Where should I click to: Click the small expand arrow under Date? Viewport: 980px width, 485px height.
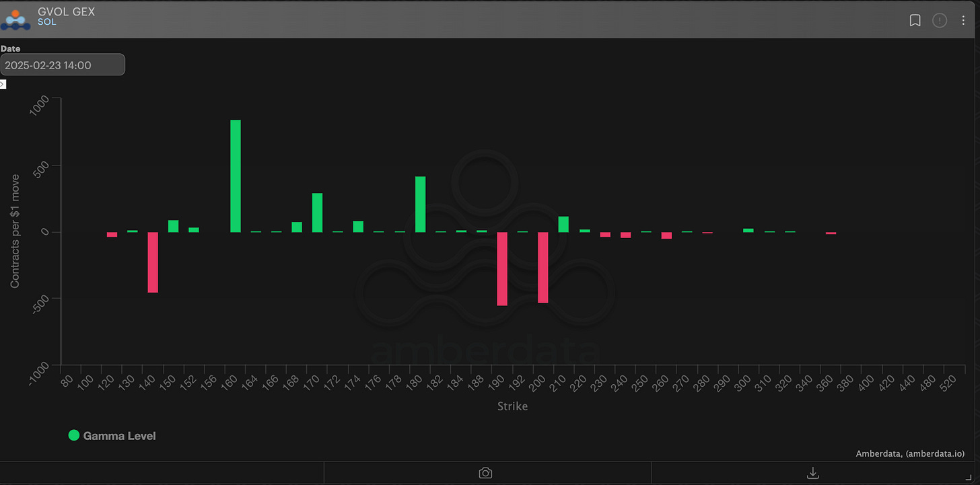[3, 84]
